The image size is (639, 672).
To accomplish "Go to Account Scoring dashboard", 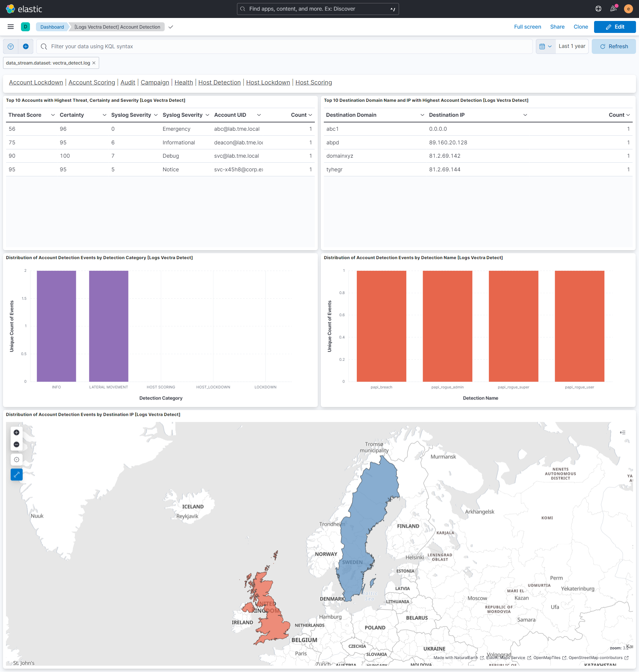I will 92,83.
